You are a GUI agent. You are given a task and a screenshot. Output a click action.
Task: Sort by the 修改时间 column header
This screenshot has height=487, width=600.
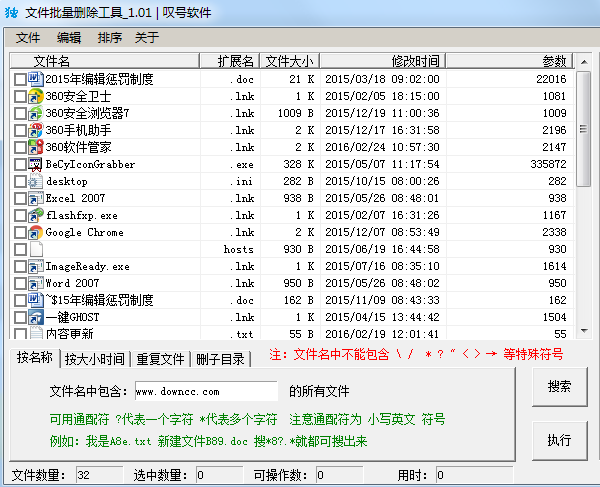click(x=383, y=61)
